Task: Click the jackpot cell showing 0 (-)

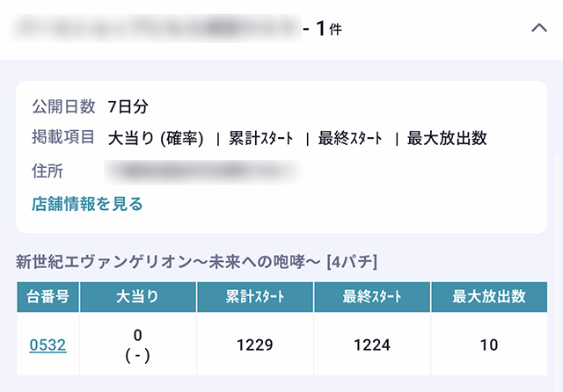Action: pos(138,345)
